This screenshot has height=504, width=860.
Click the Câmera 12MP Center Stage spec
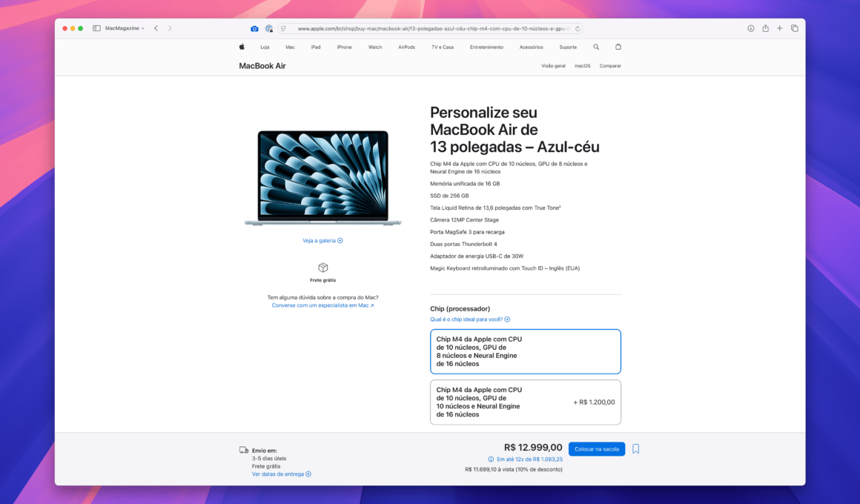[x=465, y=220]
